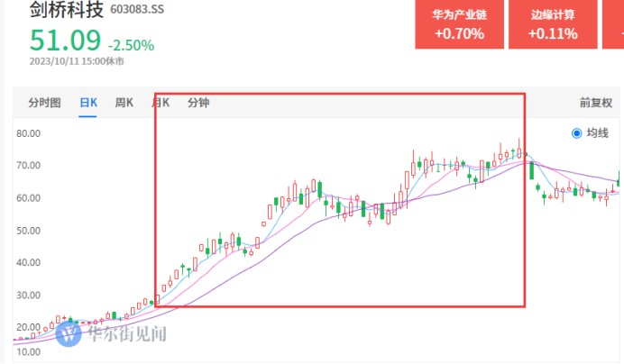Screen dimensions: 624x364
Task: Select the 分钟 chart tab
Action: tap(197, 103)
